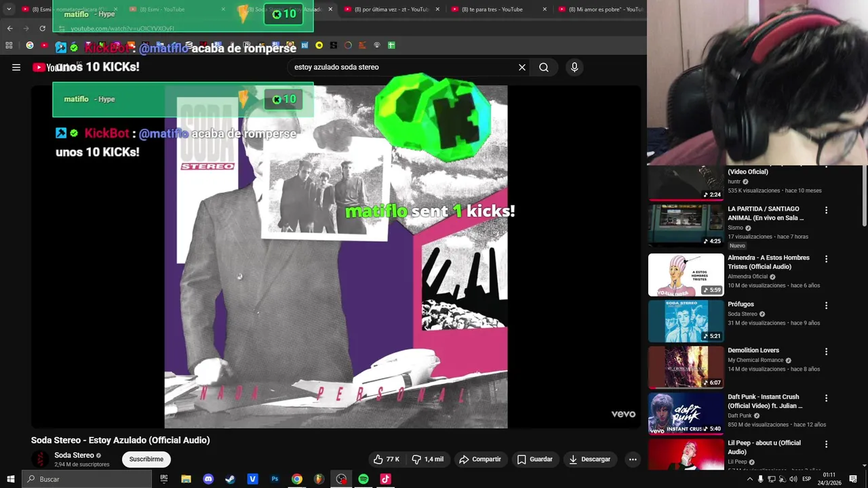Open options menu for Prófugos
The width and height of the screenshot is (868, 488).
(826, 306)
